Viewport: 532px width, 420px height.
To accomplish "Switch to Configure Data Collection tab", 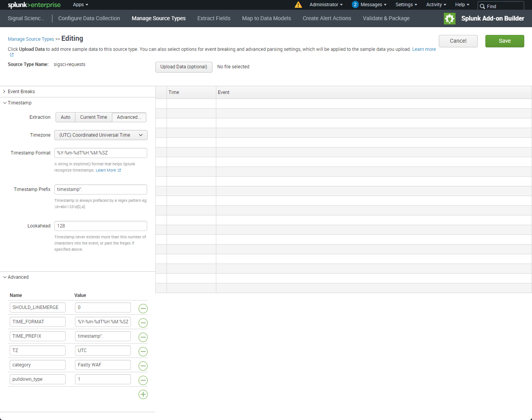I will point(89,18).
